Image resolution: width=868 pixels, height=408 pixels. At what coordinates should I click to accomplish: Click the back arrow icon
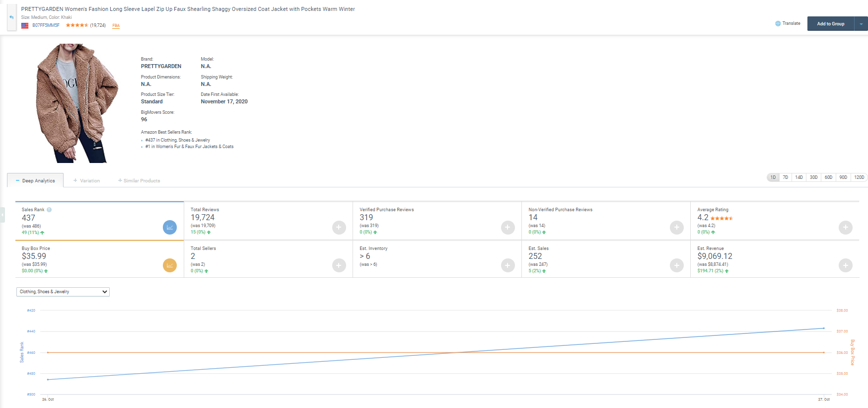point(11,17)
